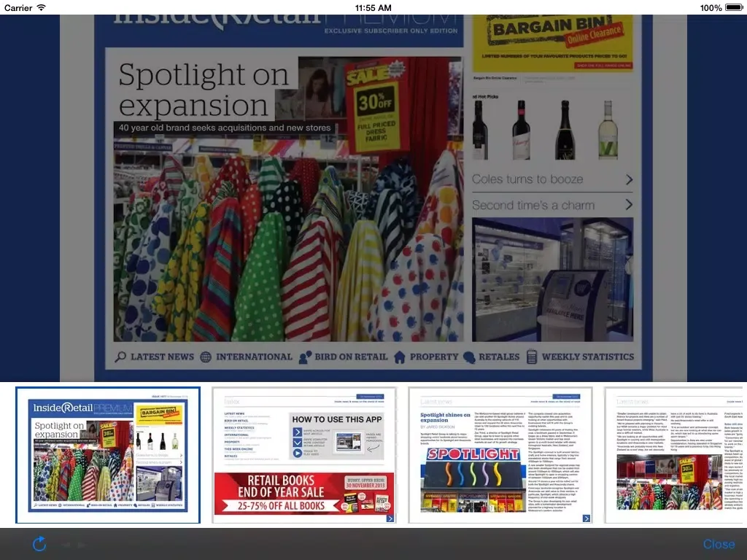Screen dimensions: 747x560
Task: Select the 'How to use this app' page thumbnail
Action: [304, 455]
